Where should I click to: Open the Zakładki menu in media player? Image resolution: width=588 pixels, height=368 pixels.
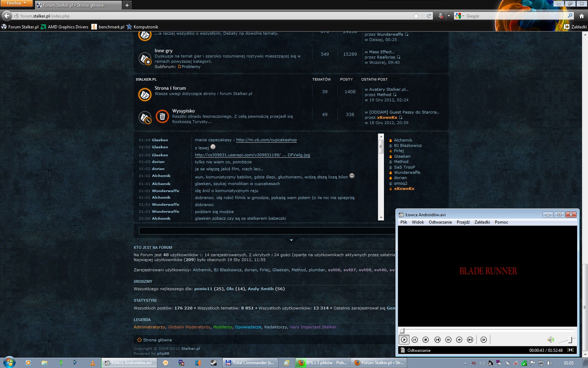[482, 222]
